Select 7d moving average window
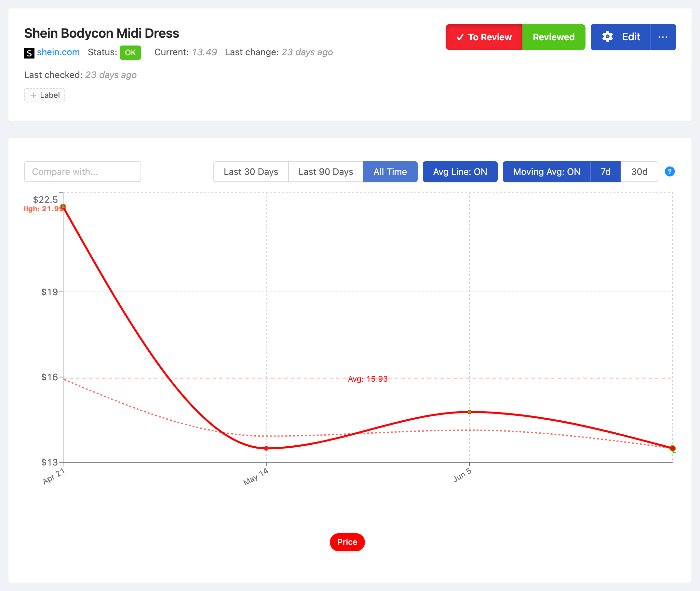The height and width of the screenshot is (591, 700). tap(605, 172)
